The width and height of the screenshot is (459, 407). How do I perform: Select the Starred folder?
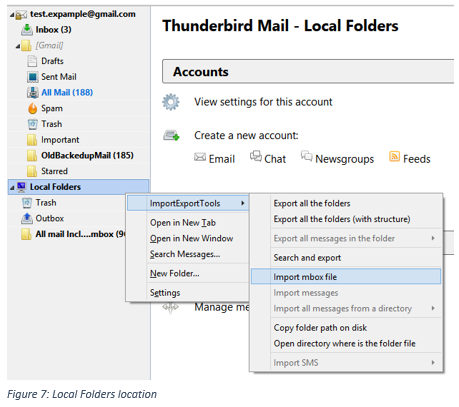(x=54, y=171)
